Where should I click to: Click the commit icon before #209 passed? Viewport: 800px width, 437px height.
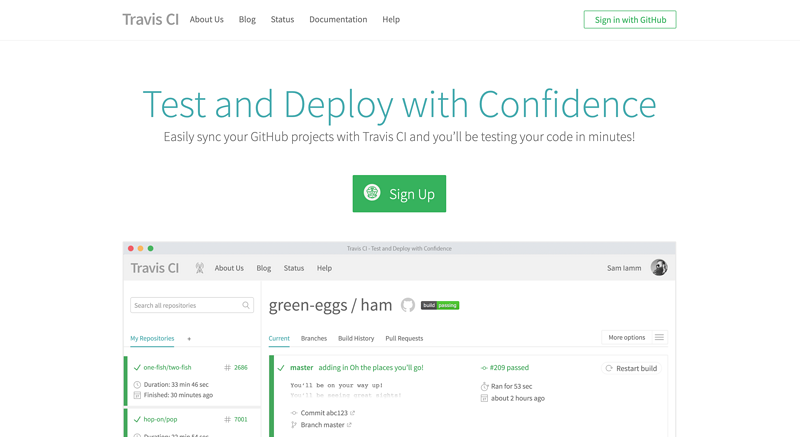(x=484, y=368)
